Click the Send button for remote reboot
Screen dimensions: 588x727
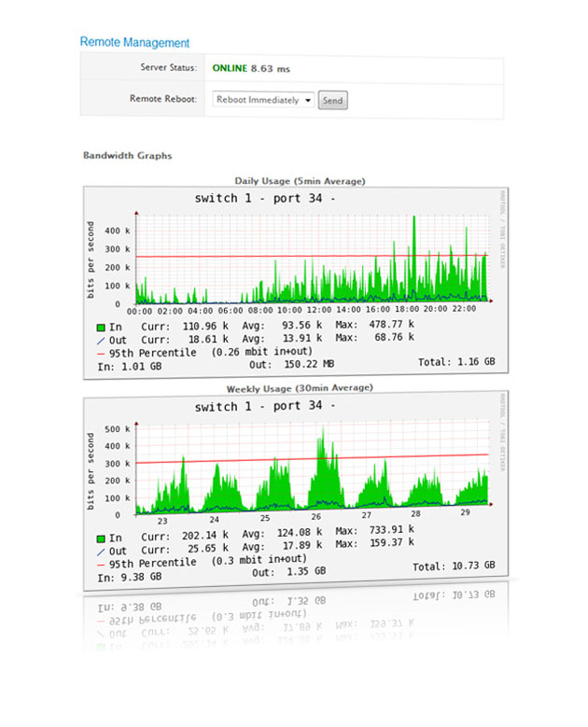point(332,100)
